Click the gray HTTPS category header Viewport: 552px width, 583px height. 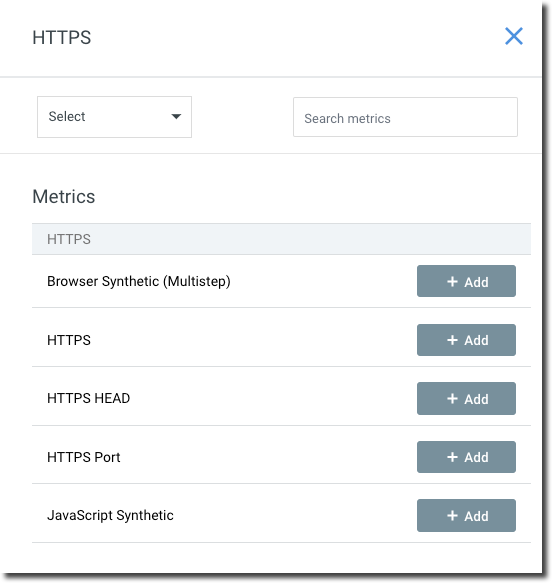pyautogui.click(x=281, y=239)
